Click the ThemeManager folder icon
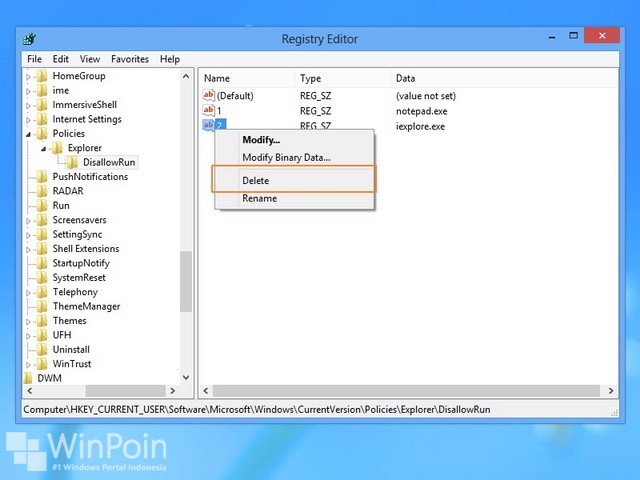This screenshot has width=640, height=480. (42, 307)
